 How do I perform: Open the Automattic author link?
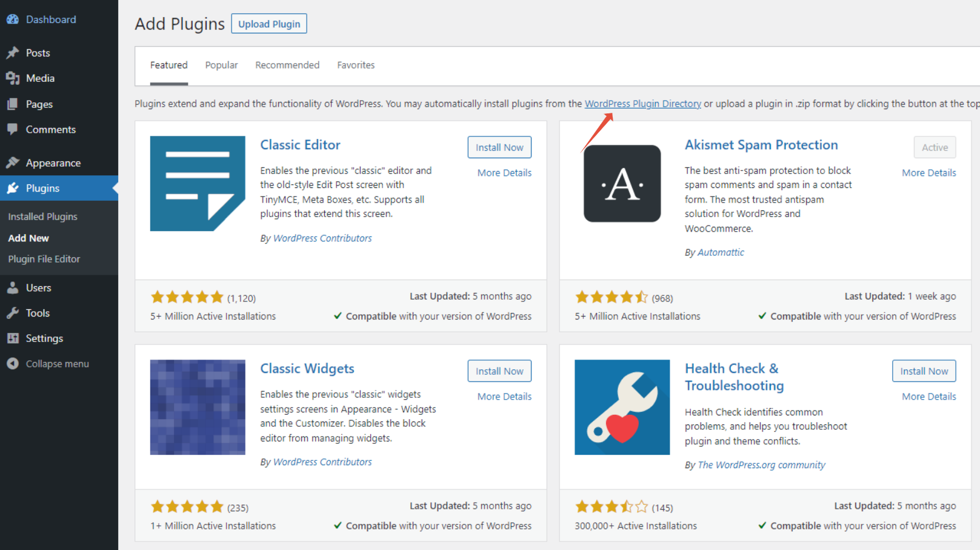click(721, 252)
